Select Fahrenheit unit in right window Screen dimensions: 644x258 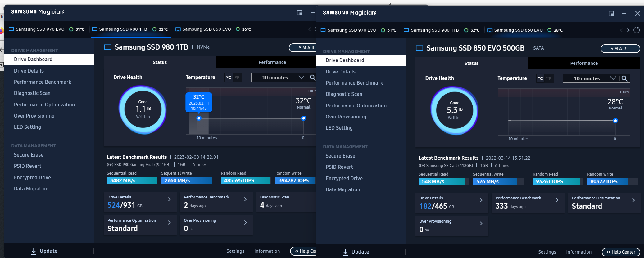pos(549,78)
